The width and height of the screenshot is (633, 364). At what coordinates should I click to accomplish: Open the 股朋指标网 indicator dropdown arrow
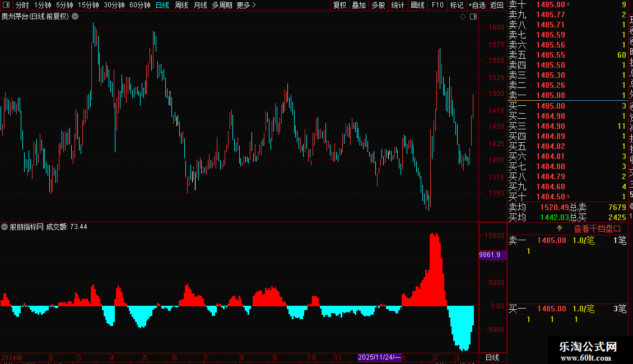(4, 227)
